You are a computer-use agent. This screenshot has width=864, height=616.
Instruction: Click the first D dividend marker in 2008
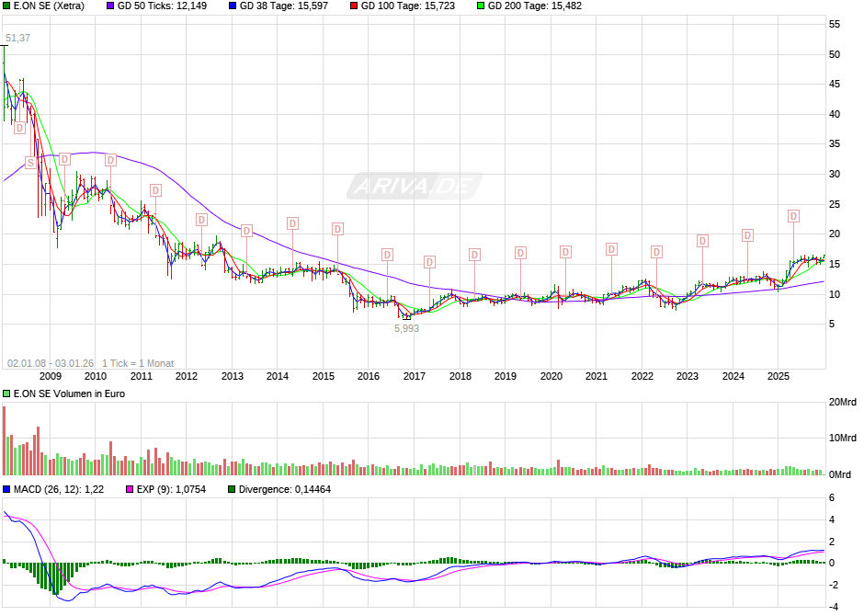coord(19,128)
